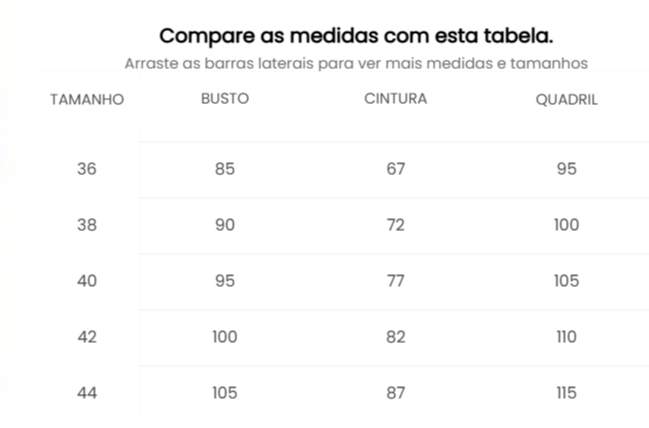Screen dimensions: 649x428
Task: Select size 38 in the TAMANHO column
Action: click(x=87, y=225)
